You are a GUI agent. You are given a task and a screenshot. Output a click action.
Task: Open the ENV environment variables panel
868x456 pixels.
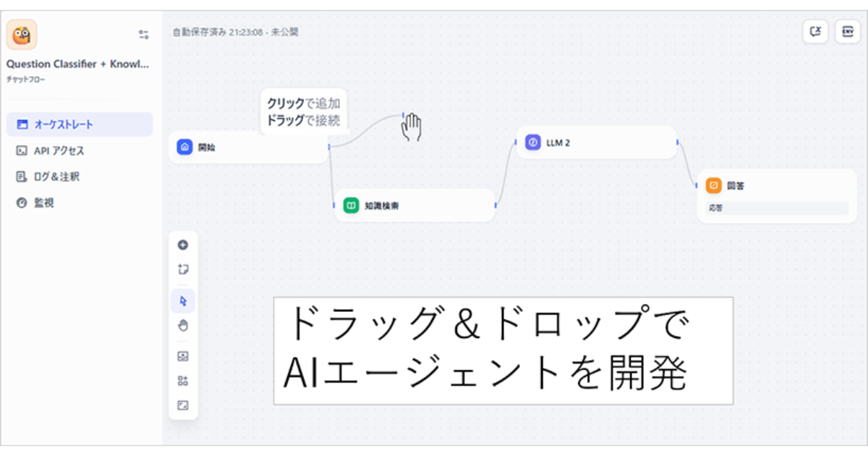(847, 32)
